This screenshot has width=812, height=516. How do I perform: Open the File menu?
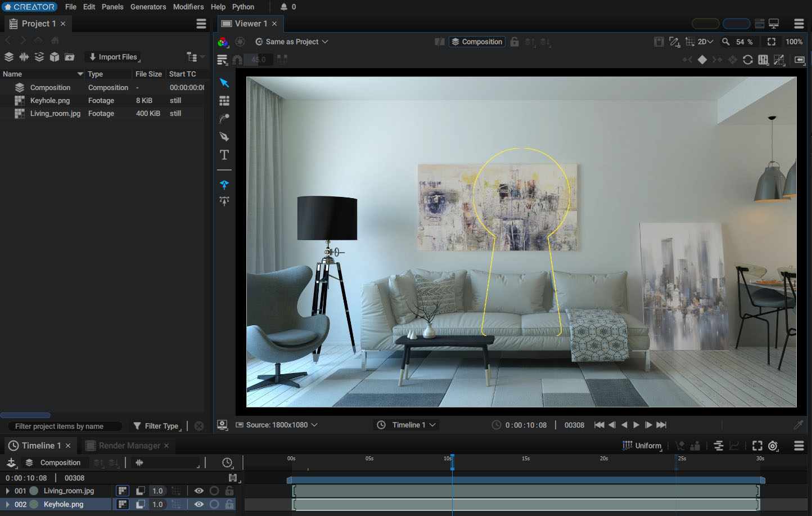(x=71, y=7)
